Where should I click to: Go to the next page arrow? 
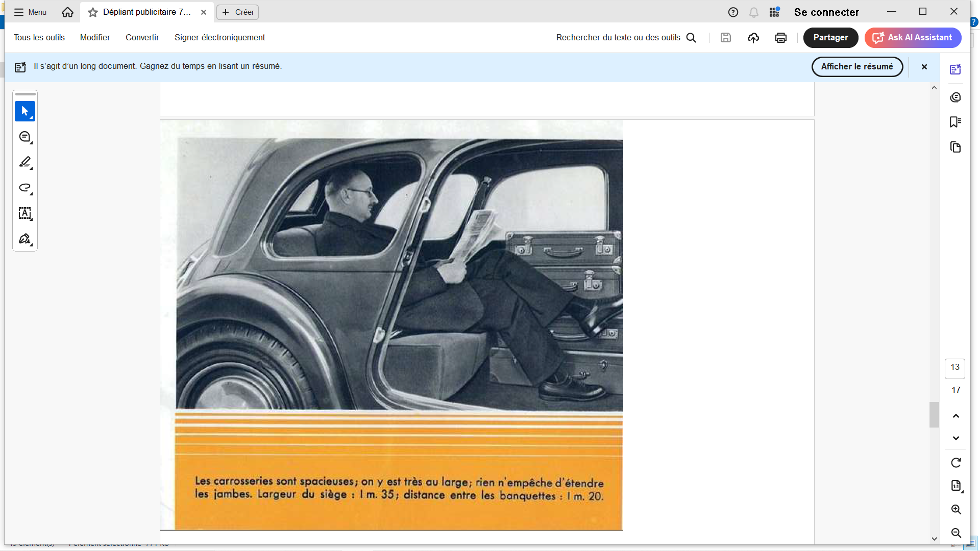[x=956, y=438]
